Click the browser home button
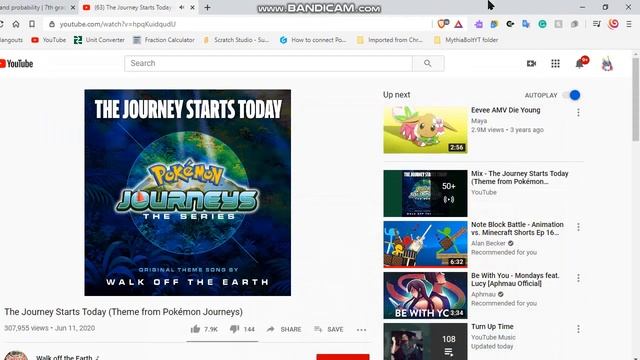Screen dimensions: 640x360 click(16, 24)
